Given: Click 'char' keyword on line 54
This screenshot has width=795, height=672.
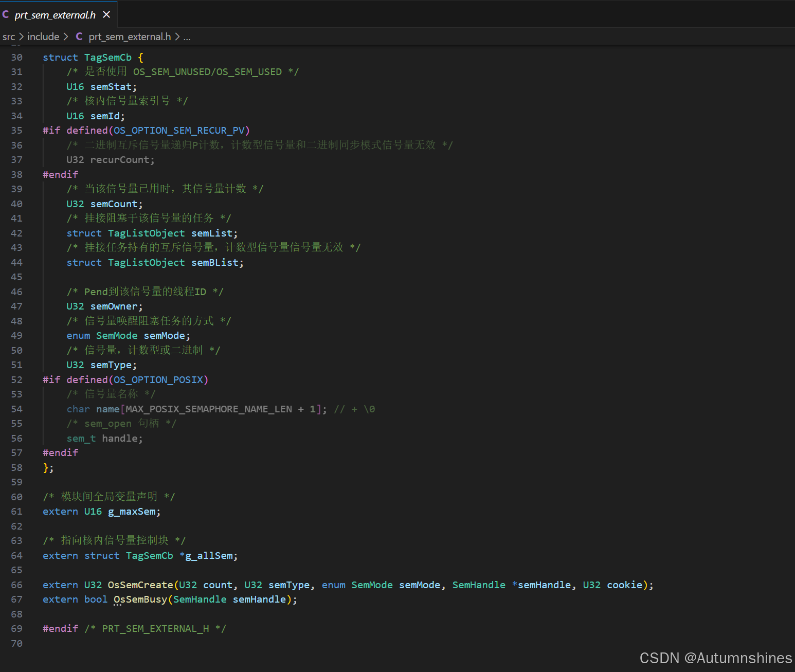Looking at the screenshot, I should [78, 409].
